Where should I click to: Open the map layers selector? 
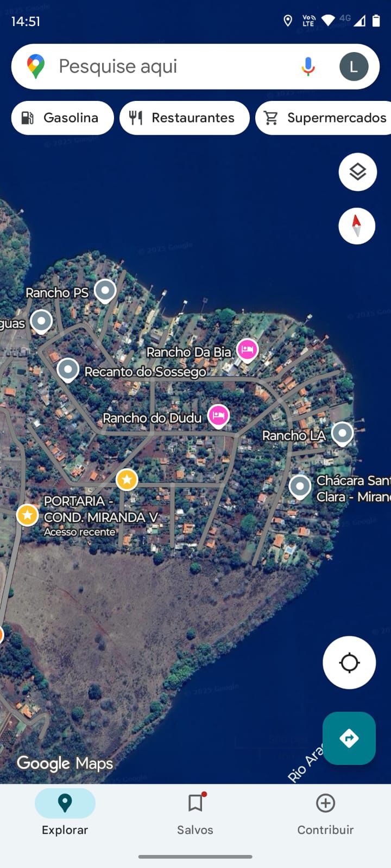point(357,172)
